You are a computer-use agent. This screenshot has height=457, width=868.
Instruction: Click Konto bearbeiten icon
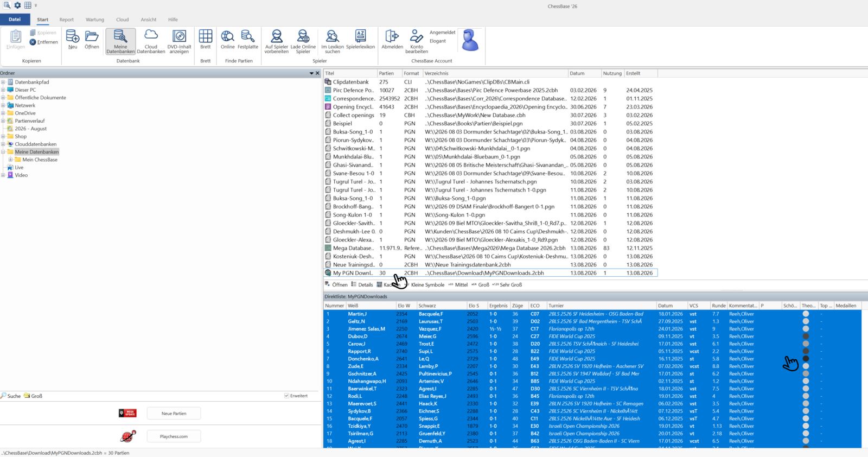pos(417,42)
